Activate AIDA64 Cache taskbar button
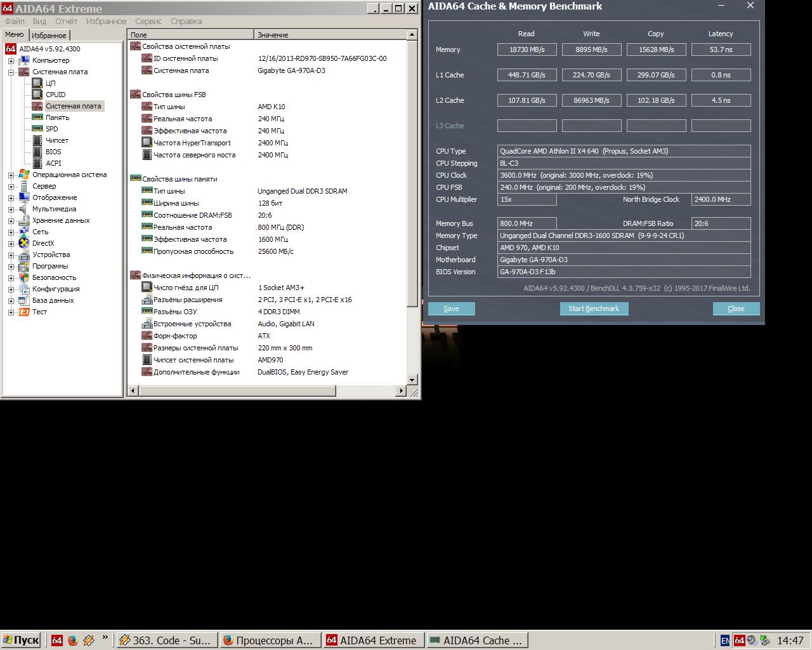This screenshot has width=812, height=650. pyautogui.click(x=477, y=640)
